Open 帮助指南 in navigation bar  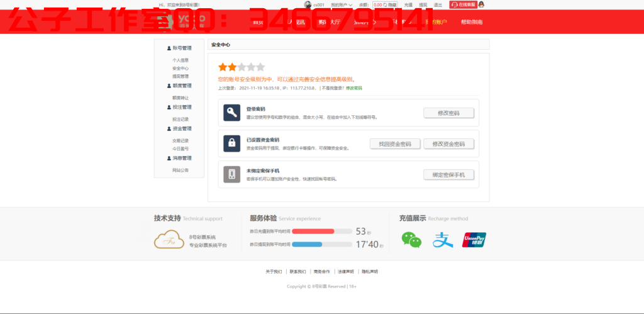pos(472,22)
